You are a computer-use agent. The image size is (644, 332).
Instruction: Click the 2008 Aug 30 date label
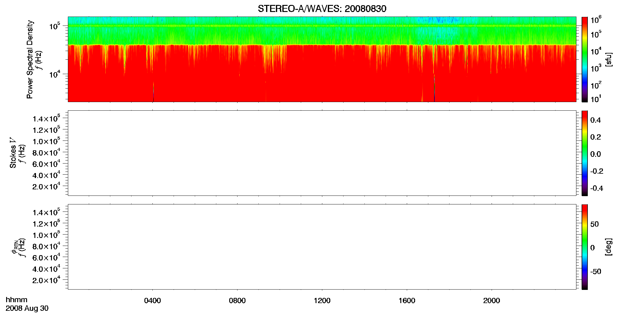coord(27,308)
